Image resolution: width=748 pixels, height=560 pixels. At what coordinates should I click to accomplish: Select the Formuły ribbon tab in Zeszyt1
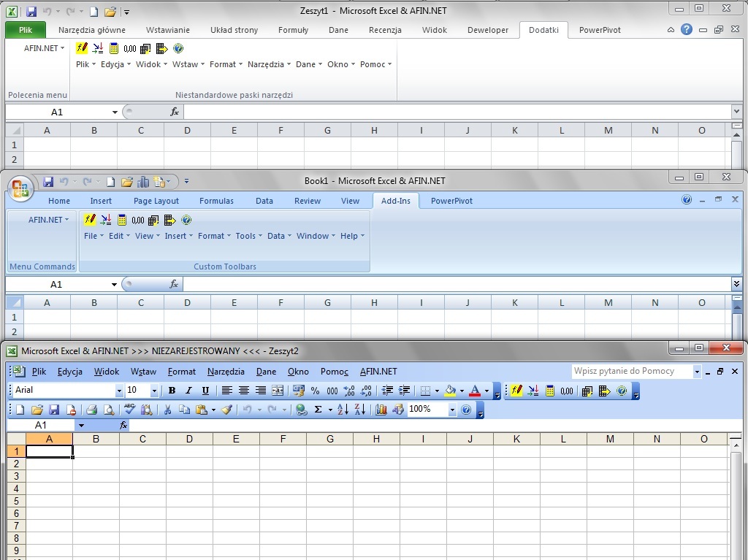point(293,30)
